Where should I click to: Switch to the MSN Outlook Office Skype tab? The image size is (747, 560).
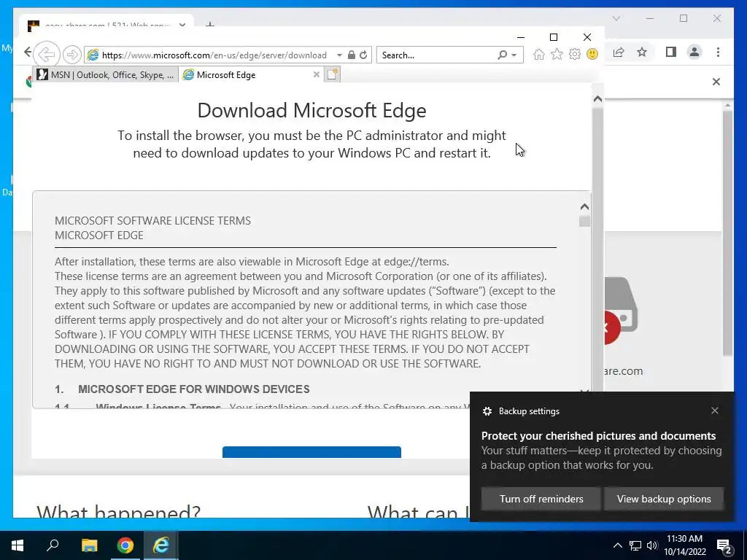[x=105, y=75]
